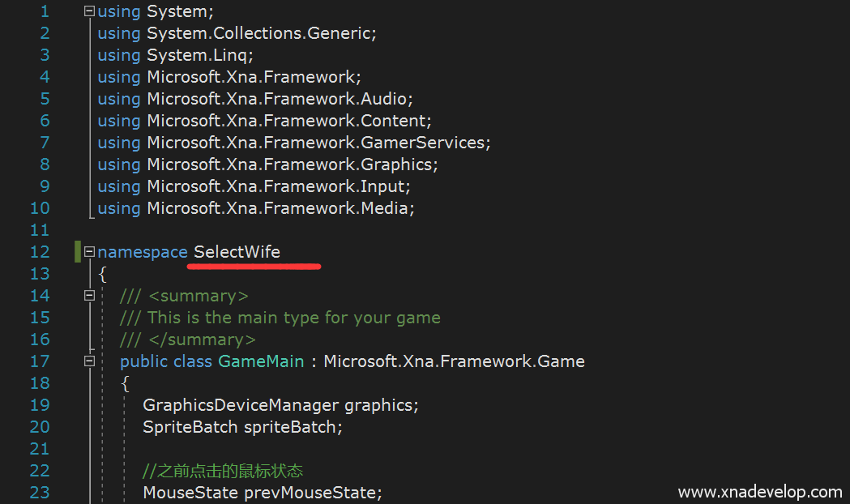Click the SelectWife namespace name
This screenshot has height=504, width=850.
[237, 252]
